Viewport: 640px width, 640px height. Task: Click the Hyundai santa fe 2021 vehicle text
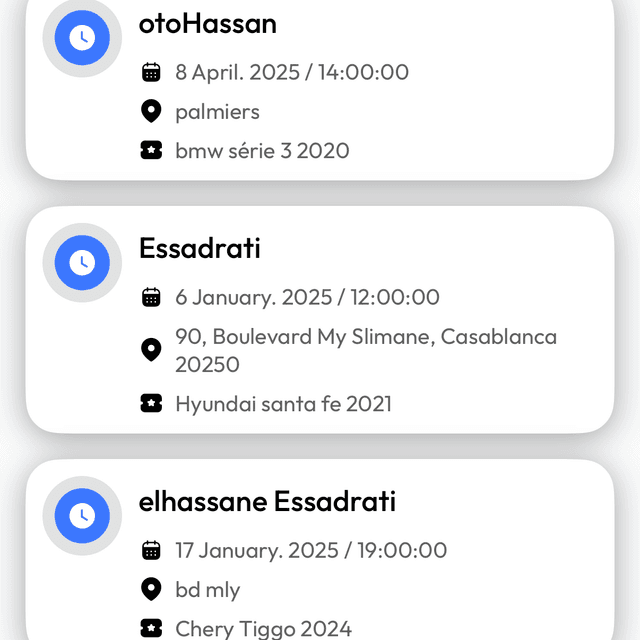283,404
